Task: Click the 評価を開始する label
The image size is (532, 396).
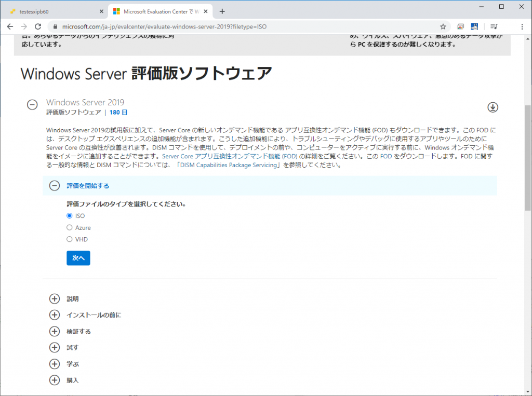Action: click(x=88, y=186)
